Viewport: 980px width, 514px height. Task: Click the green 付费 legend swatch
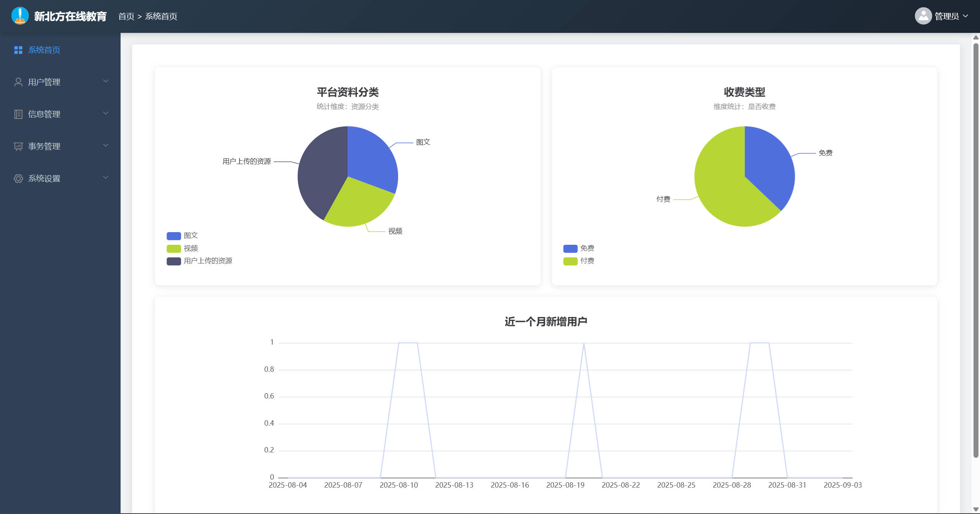[570, 261]
